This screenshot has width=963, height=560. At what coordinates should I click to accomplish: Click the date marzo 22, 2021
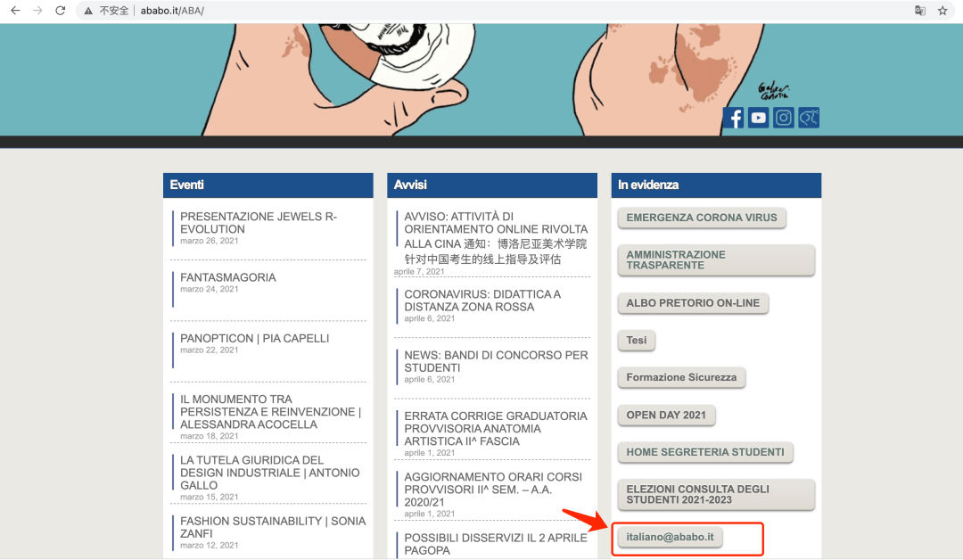tap(209, 350)
